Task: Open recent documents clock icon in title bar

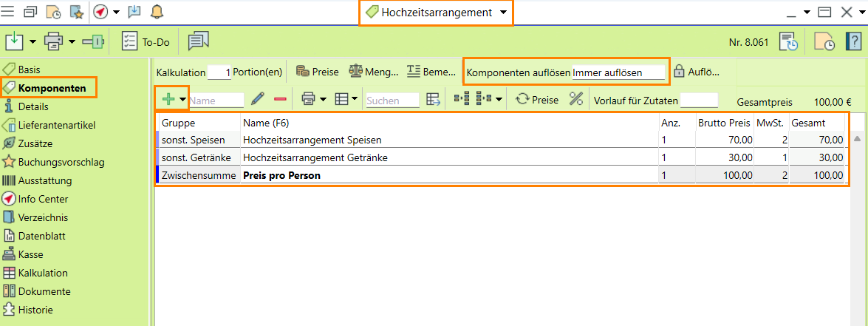Action: click(53, 12)
